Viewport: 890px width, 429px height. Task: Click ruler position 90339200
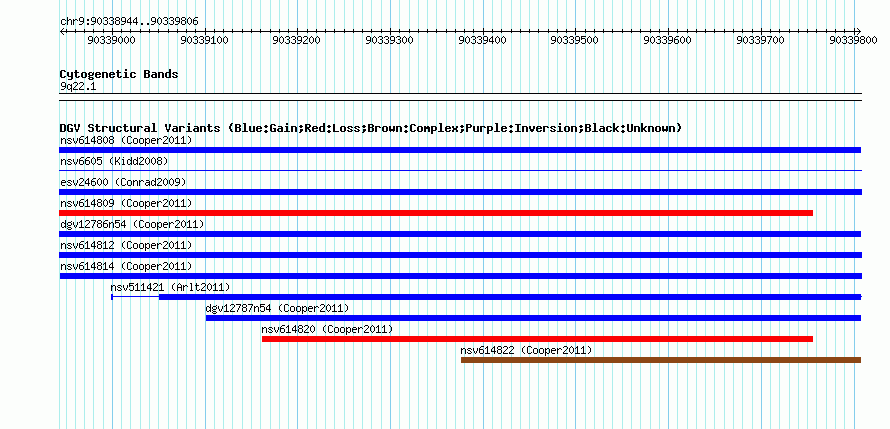[296, 40]
